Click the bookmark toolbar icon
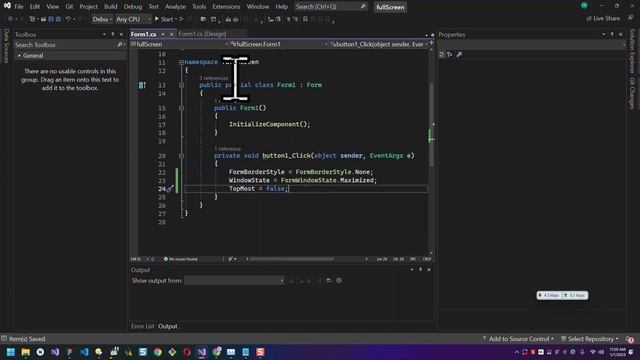 pos(305,19)
